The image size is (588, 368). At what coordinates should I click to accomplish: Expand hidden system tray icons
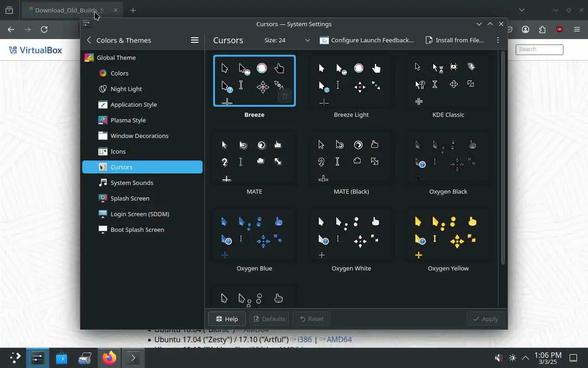click(x=526, y=358)
